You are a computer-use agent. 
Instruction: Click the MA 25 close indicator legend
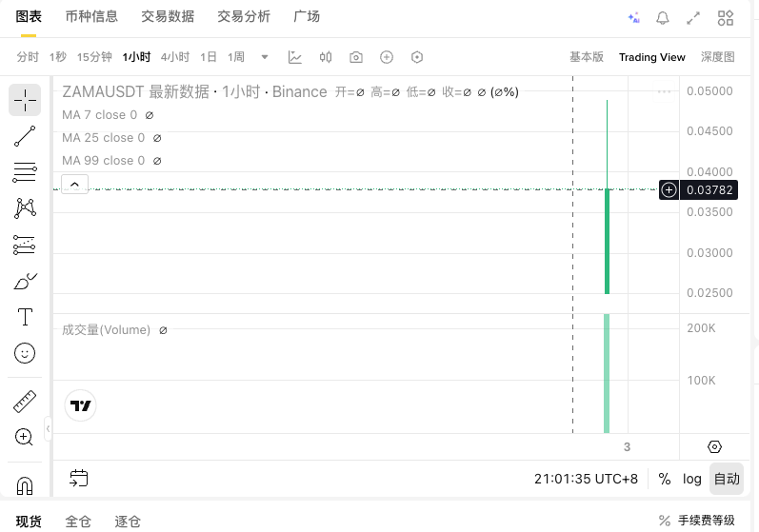103,138
